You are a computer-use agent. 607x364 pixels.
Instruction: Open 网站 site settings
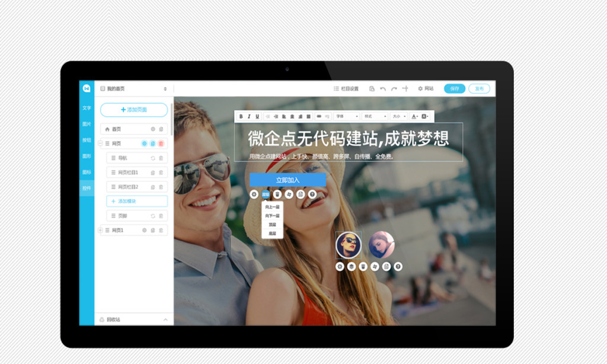[x=426, y=89]
